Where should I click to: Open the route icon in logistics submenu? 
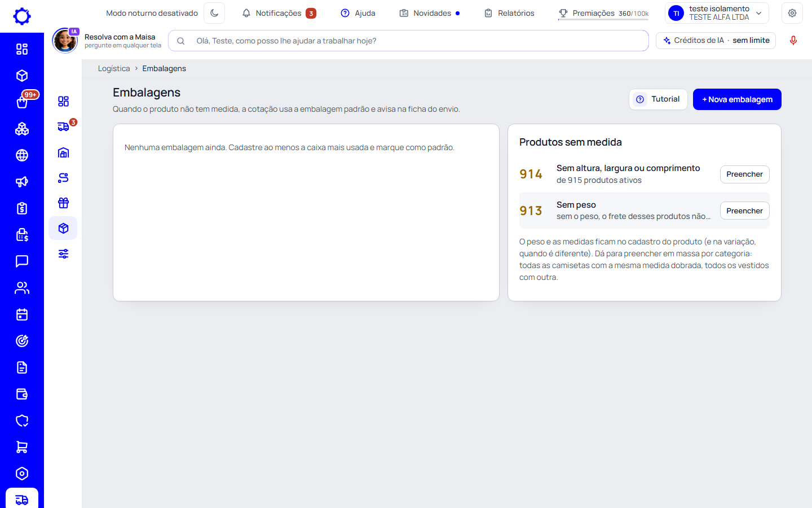63,178
